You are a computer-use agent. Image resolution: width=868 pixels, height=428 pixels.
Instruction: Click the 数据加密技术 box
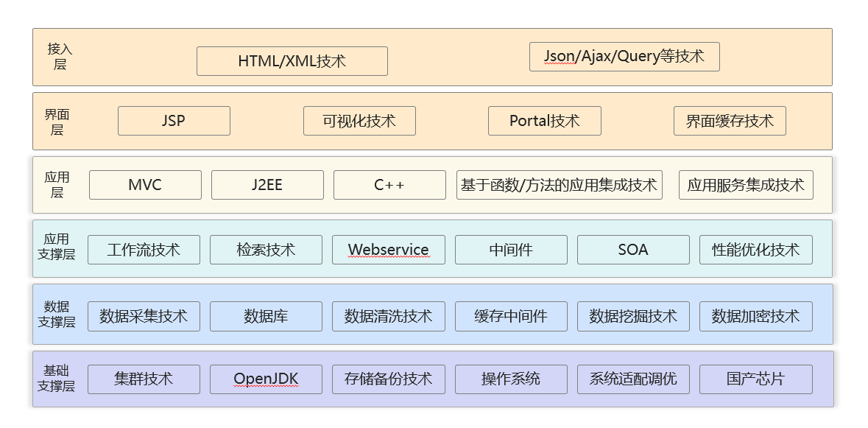click(x=755, y=316)
